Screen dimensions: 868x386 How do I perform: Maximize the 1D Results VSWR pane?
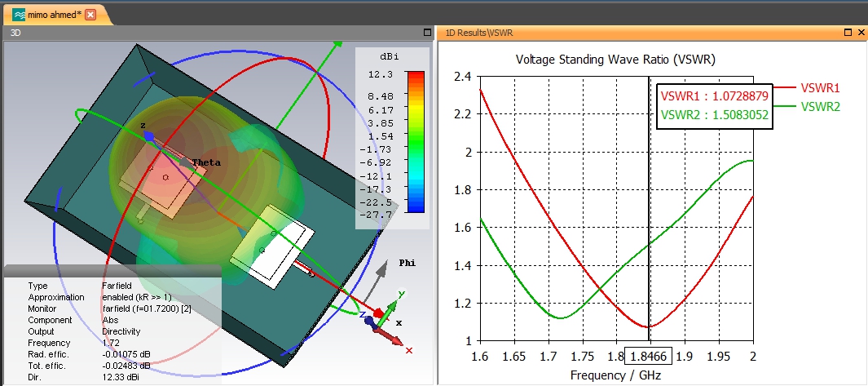click(848, 33)
